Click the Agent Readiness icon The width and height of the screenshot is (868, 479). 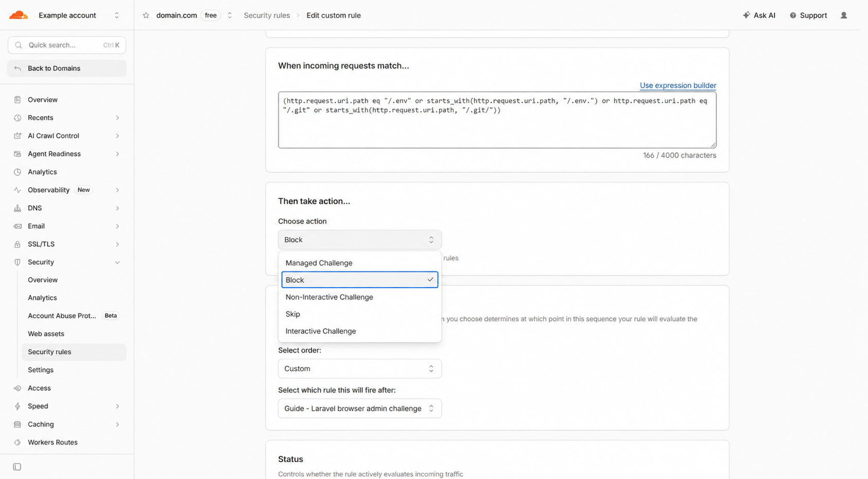tap(17, 154)
